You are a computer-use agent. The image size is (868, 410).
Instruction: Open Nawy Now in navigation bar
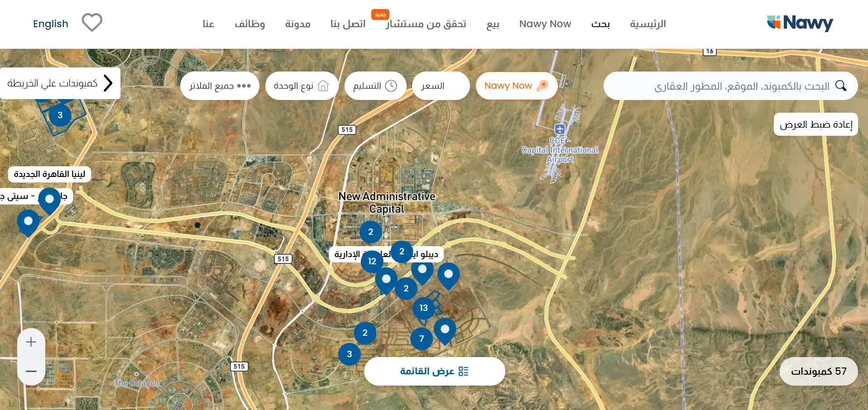point(545,24)
